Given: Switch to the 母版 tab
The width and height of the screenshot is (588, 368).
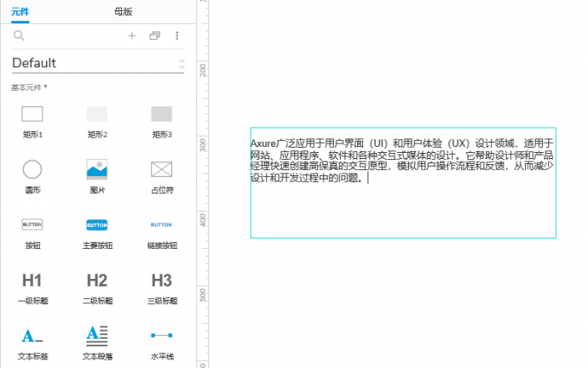Looking at the screenshot, I should (x=123, y=11).
